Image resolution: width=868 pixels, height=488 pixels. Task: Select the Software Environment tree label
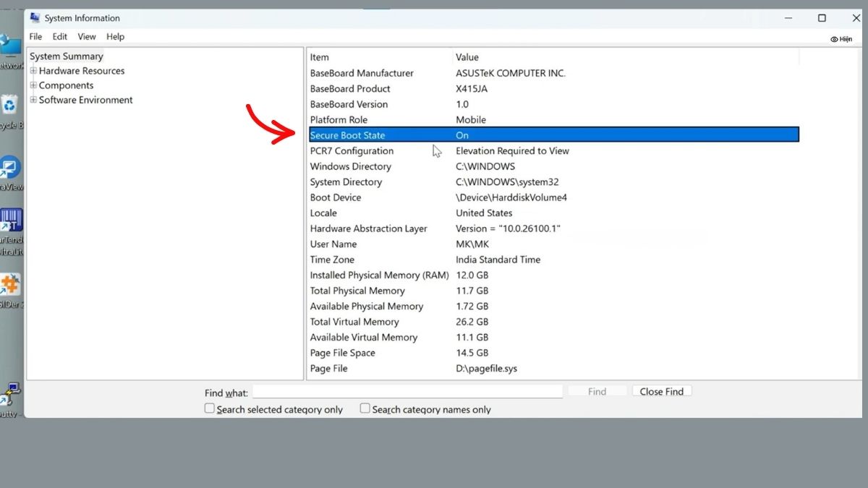click(86, 100)
